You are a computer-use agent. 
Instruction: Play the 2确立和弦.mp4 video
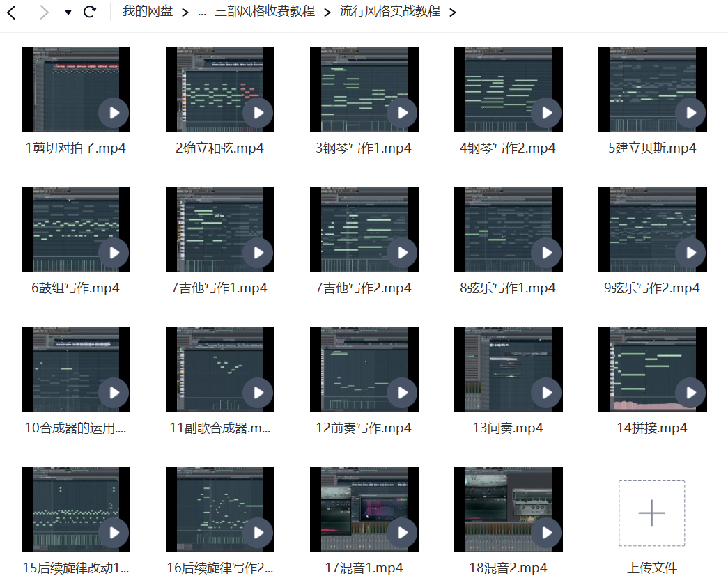pyautogui.click(x=258, y=113)
